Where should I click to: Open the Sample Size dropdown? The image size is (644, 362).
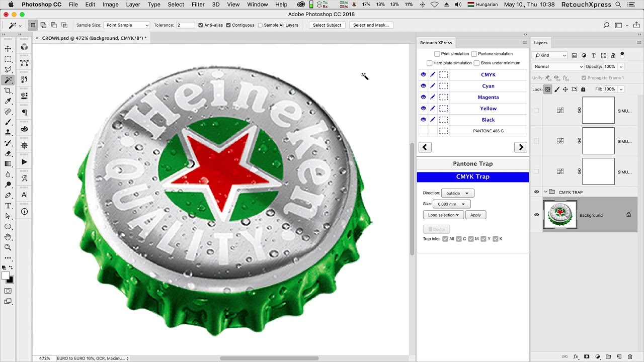click(x=127, y=25)
